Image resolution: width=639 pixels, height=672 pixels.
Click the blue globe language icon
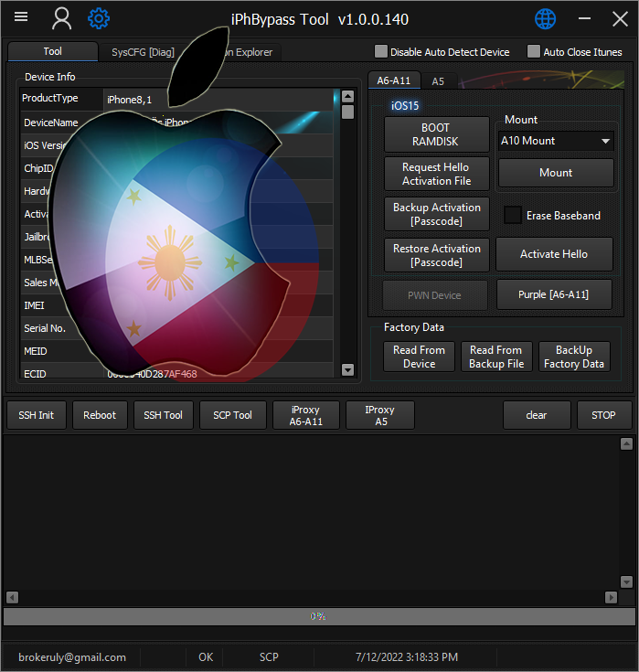click(x=545, y=19)
